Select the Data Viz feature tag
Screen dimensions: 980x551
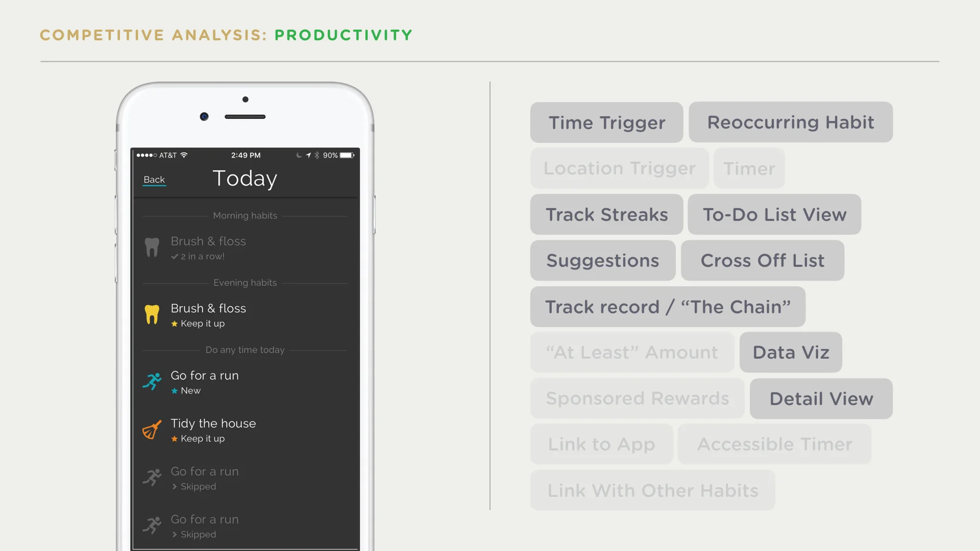791,352
